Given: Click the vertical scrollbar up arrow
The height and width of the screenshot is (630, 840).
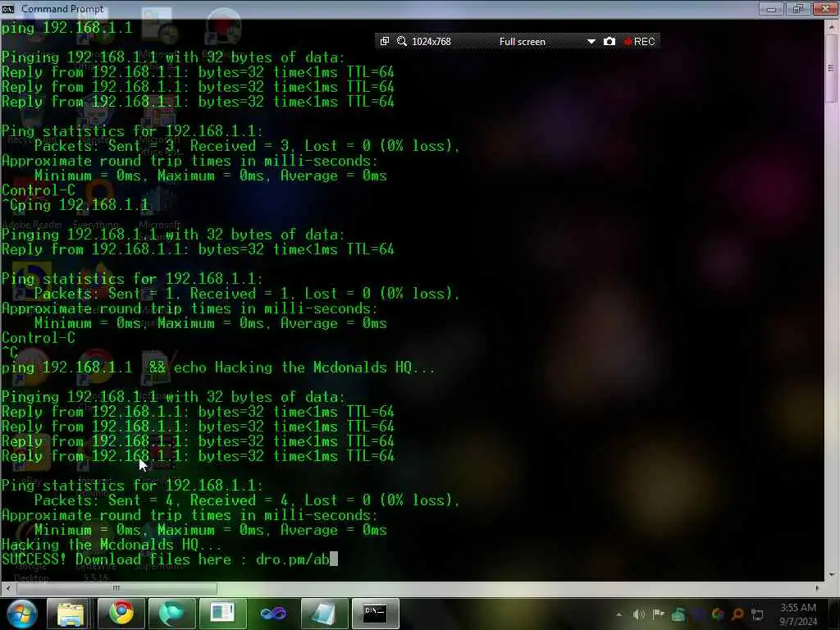Looking at the screenshot, I should pos(831,27).
